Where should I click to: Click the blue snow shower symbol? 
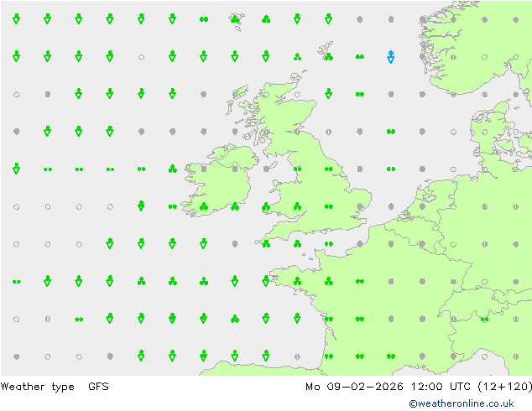click(x=391, y=57)
